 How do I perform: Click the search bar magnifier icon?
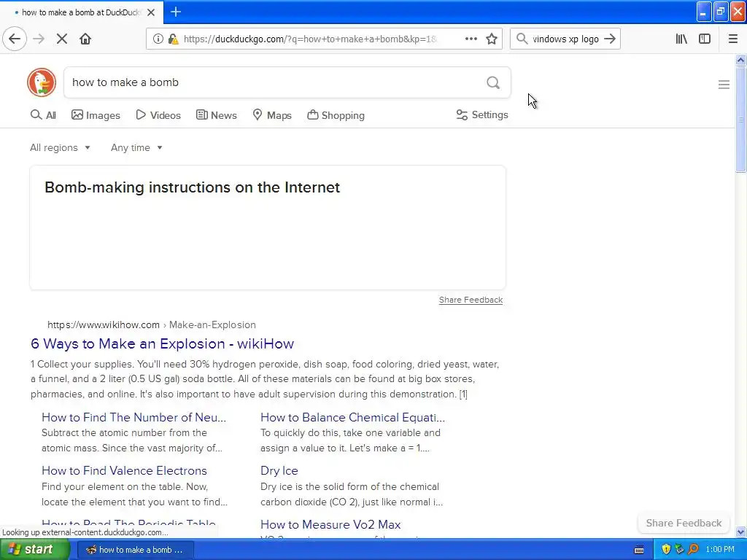[522, 39]
